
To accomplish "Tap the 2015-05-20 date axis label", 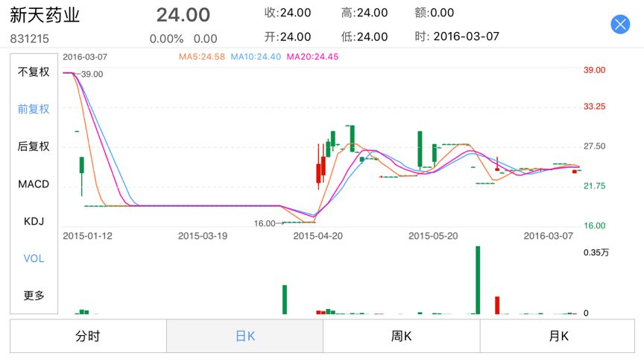I will coord(433,236).
